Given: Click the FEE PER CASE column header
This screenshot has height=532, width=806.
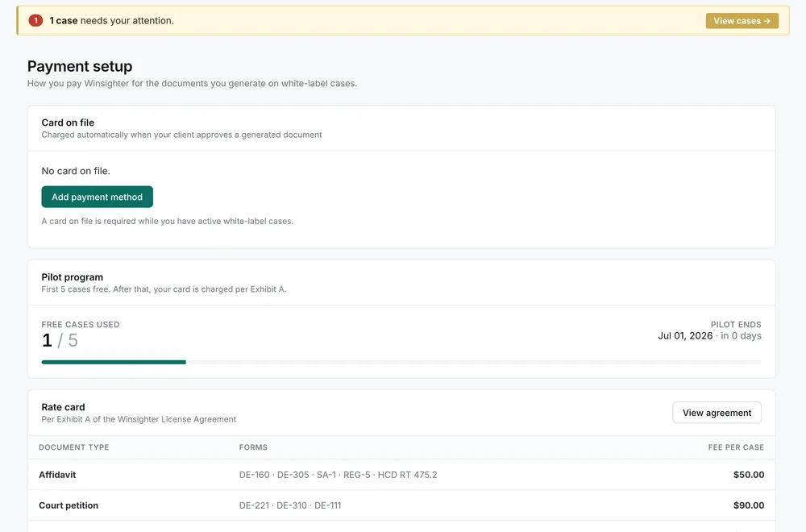Looking at the screenshot, I should click(736, 447).
